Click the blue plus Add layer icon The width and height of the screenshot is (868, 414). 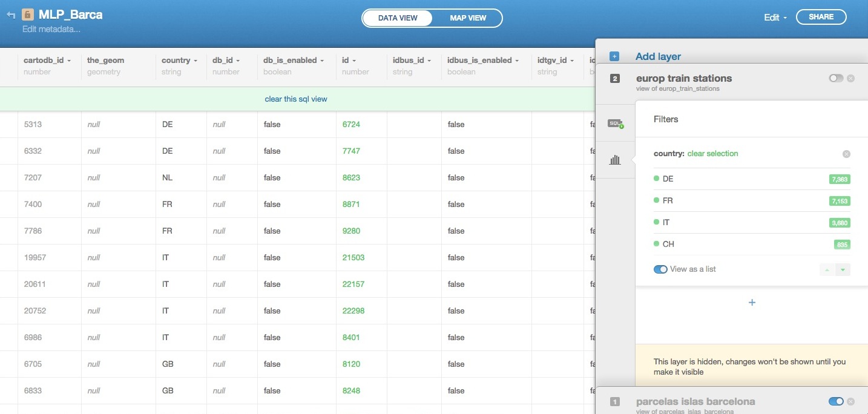[614, 57]
